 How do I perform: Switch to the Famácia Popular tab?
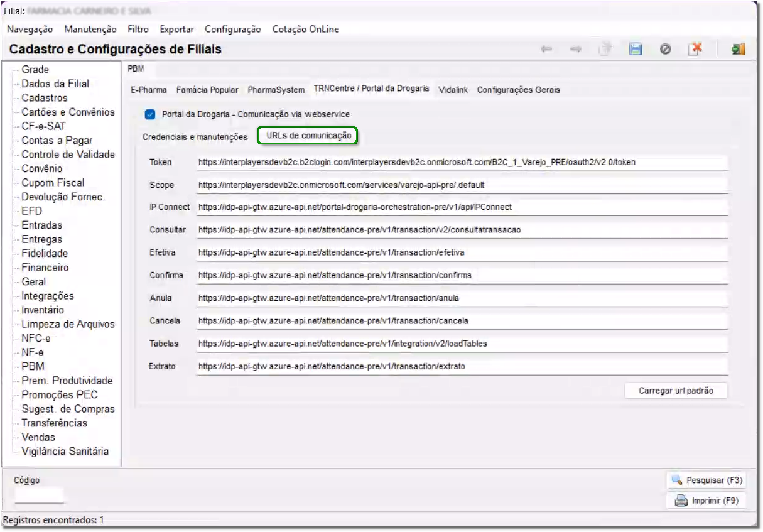pos(207,90)
